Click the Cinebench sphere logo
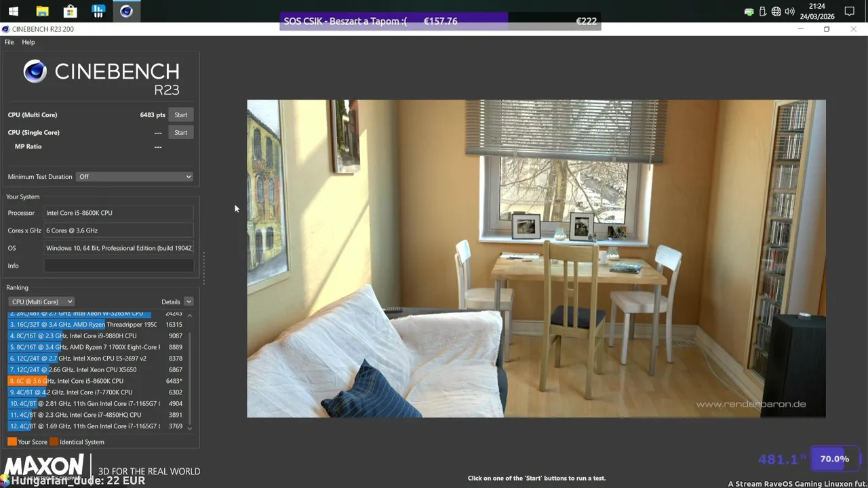 click(35, 71)
